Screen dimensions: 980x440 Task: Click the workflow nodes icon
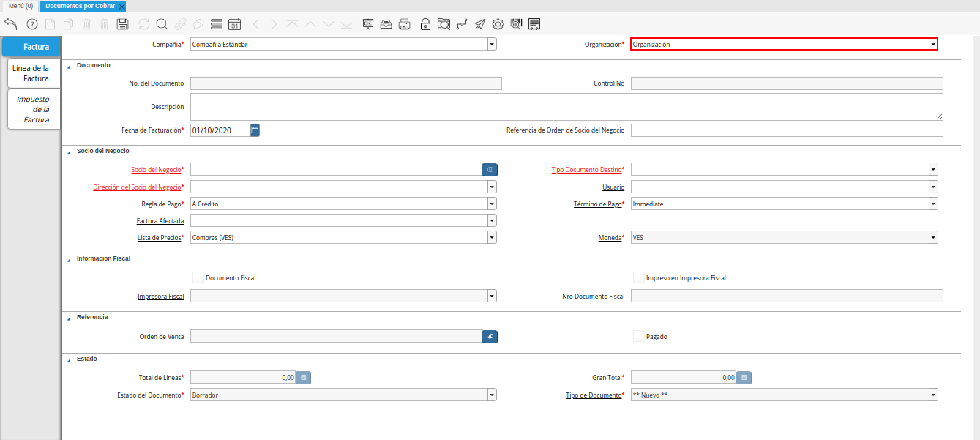pos(462,24)
